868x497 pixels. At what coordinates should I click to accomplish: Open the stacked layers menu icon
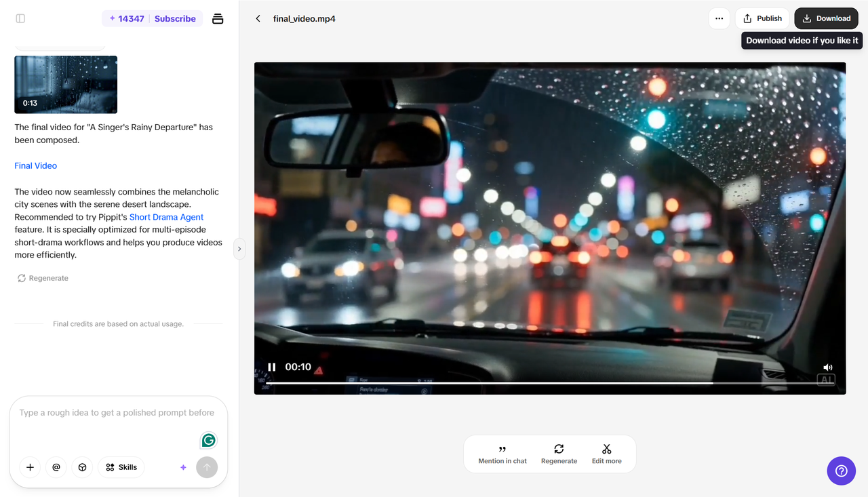pyautogui.click(x=218, y=18)
